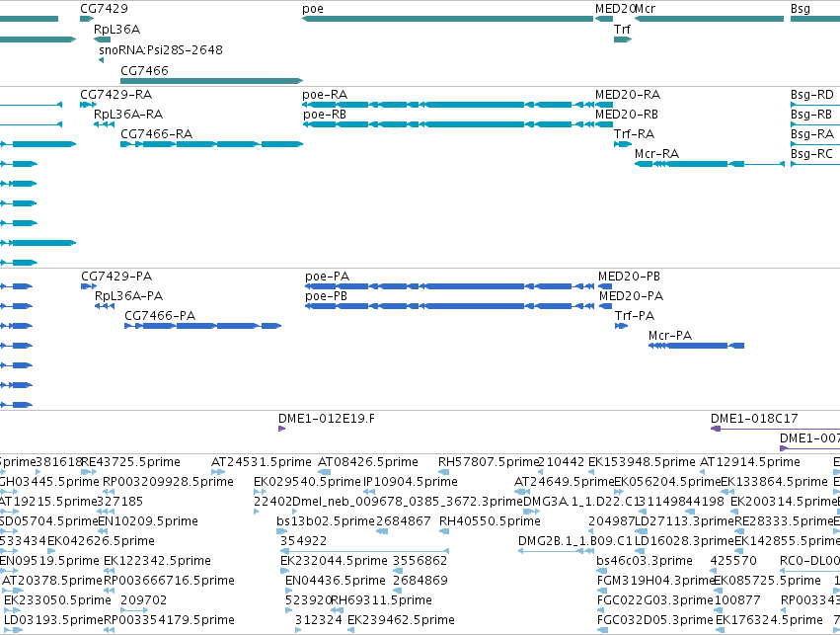
Task: Select the FGM319H04.3prime EST label
Action: point(656,581)
